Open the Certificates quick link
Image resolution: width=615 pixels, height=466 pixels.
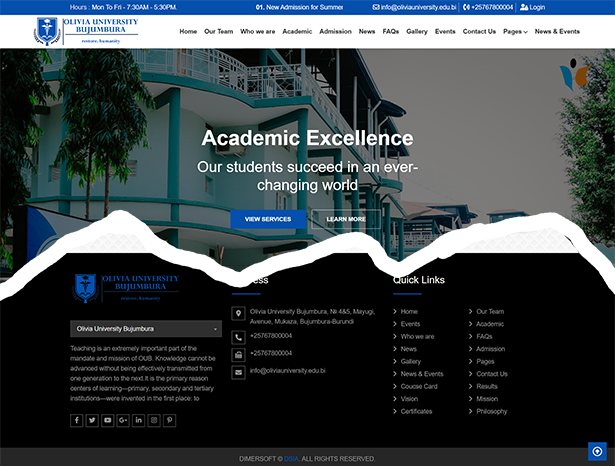(416, 411)
